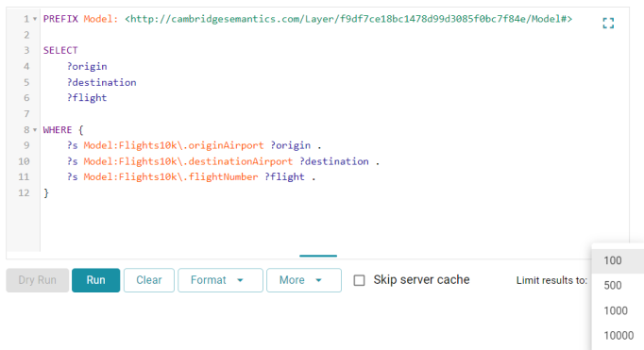Click the ?destination variable on line 10
The image size is (644, 350).
(334, 161)
